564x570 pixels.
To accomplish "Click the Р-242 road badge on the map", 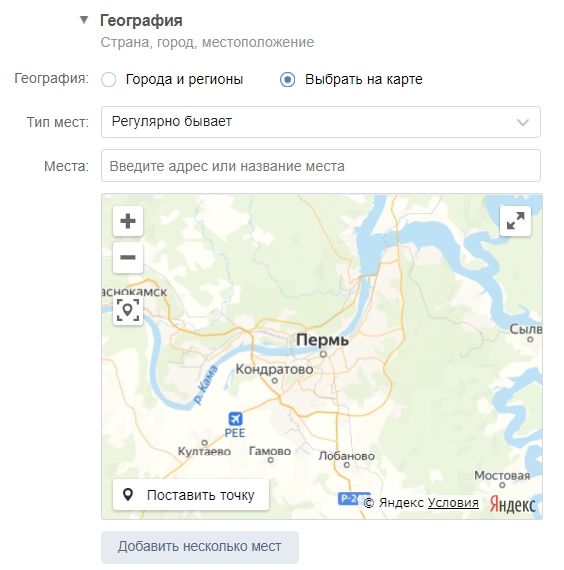I will click(351, 498).
